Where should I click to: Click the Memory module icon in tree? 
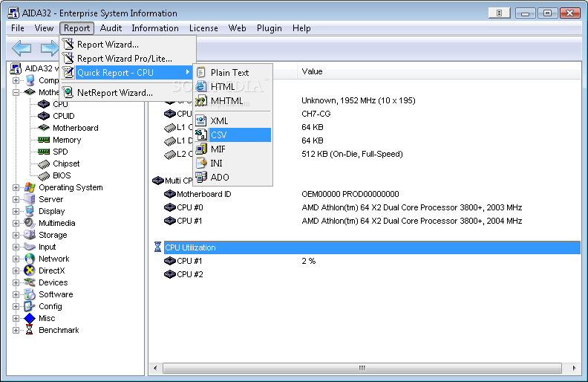(x=44, y=140)
